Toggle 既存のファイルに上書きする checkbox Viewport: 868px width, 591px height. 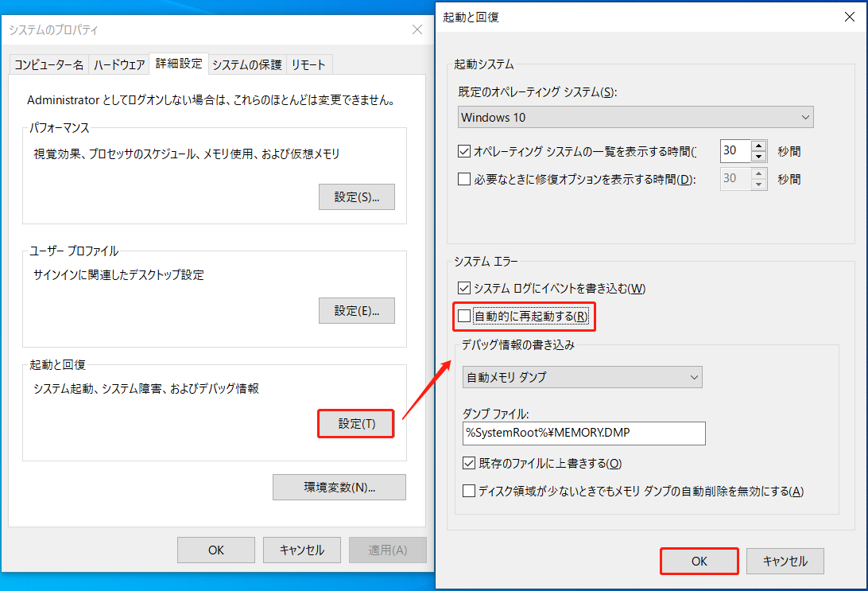point(469,463)
